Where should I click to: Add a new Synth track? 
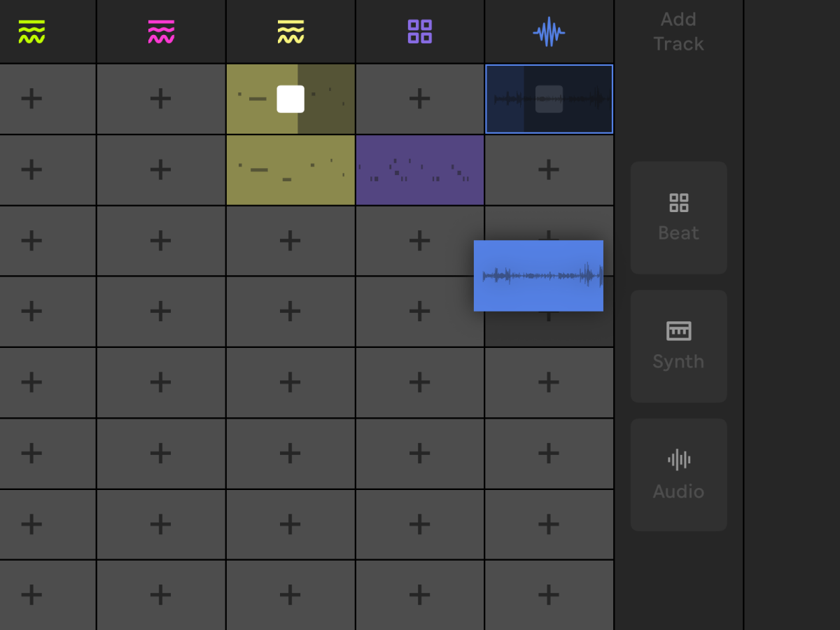pos(678,346)
